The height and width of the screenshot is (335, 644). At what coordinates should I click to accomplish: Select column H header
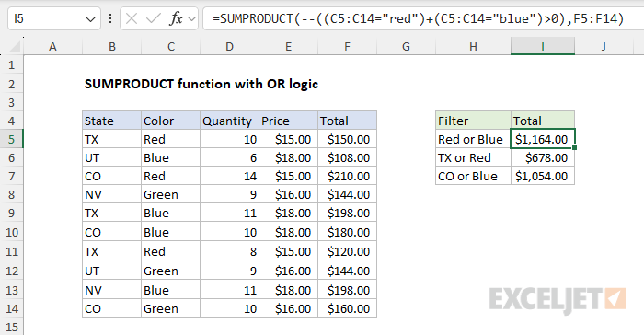[x=473, y=46]
